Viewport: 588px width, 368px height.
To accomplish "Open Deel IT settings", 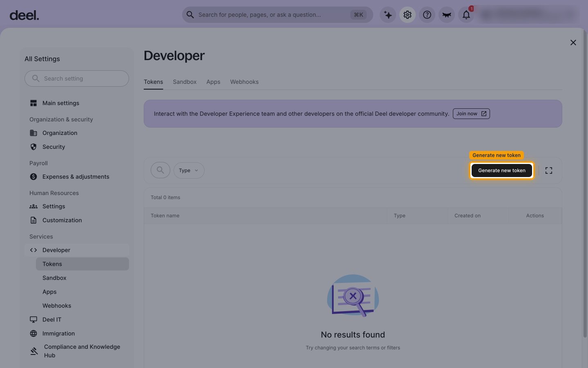I will click(77, 320).
